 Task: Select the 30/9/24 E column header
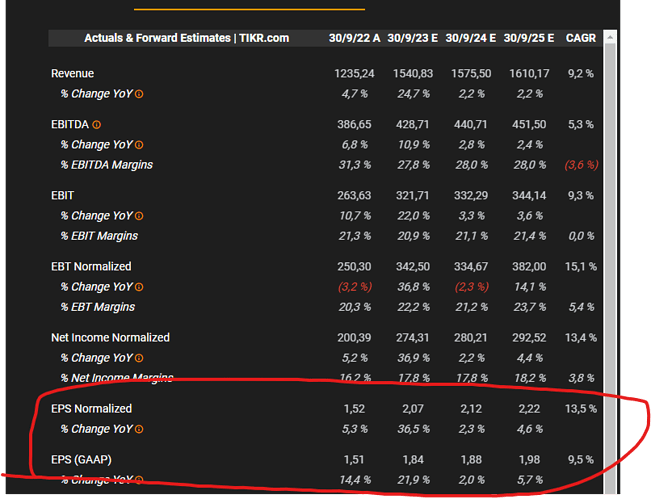(472, 38)
